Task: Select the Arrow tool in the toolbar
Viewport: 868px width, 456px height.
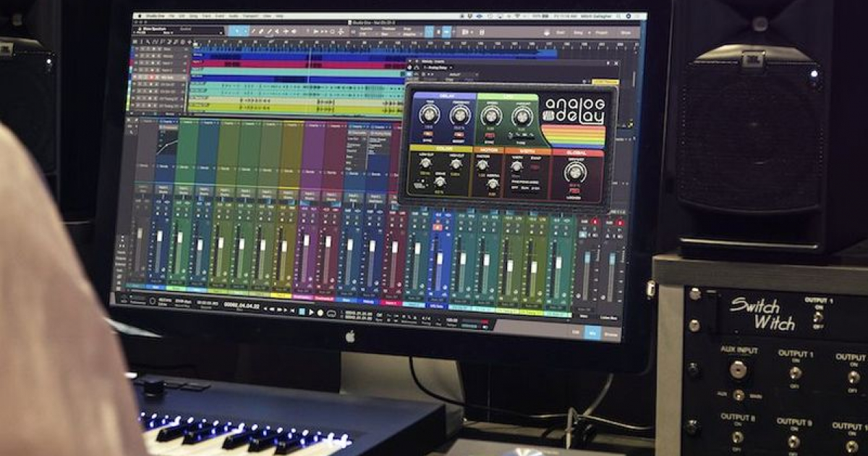Action: tap(253, 31)
